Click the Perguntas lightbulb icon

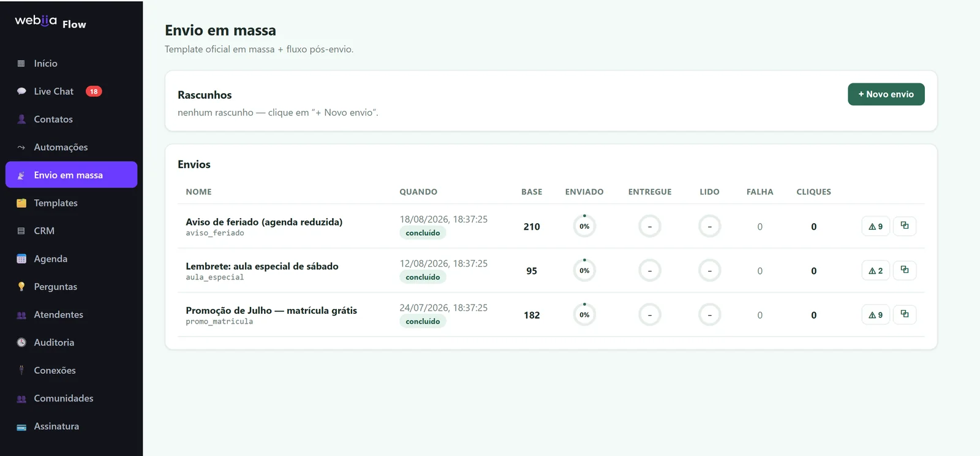[x=21, y=287]
